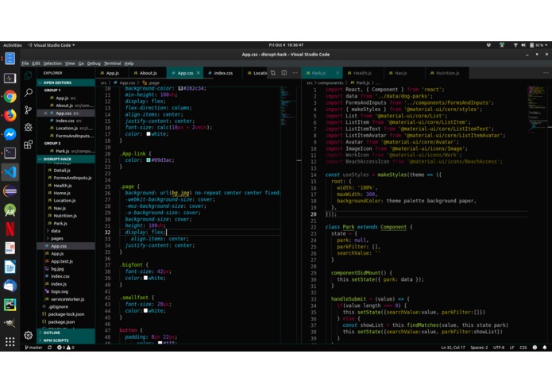552x392 pixels.
Task: Expand the NPM Scripts section
Action: point(66,340)
